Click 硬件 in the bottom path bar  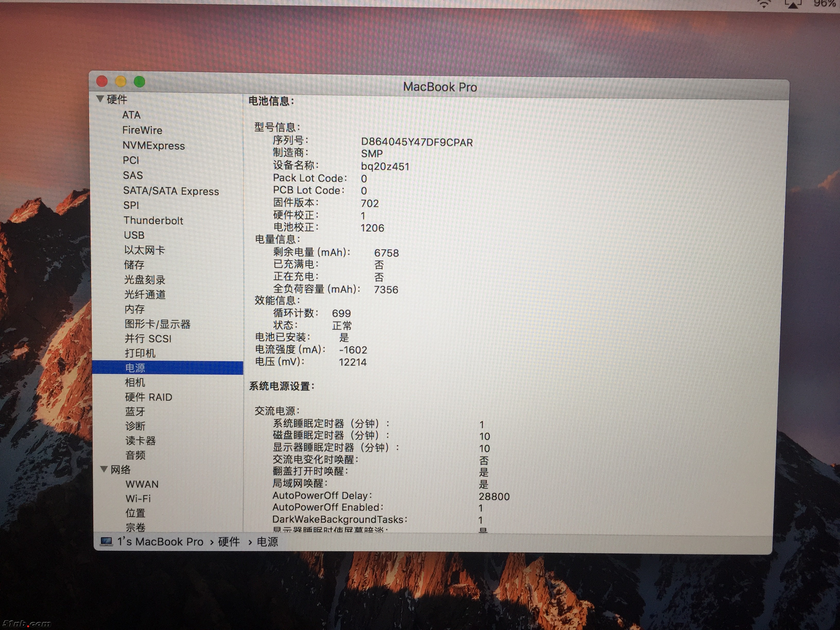click(229, 541)
